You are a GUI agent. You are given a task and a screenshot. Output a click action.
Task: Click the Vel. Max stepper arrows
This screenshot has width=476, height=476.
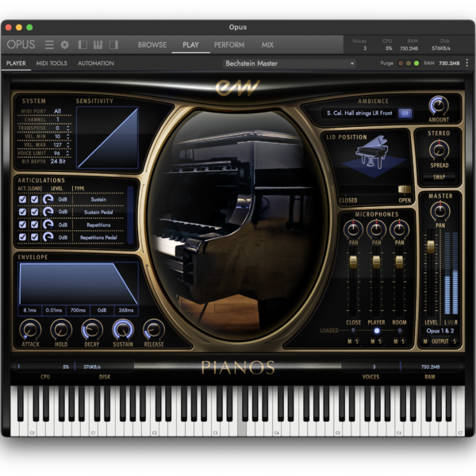click(x=67, y=145)
